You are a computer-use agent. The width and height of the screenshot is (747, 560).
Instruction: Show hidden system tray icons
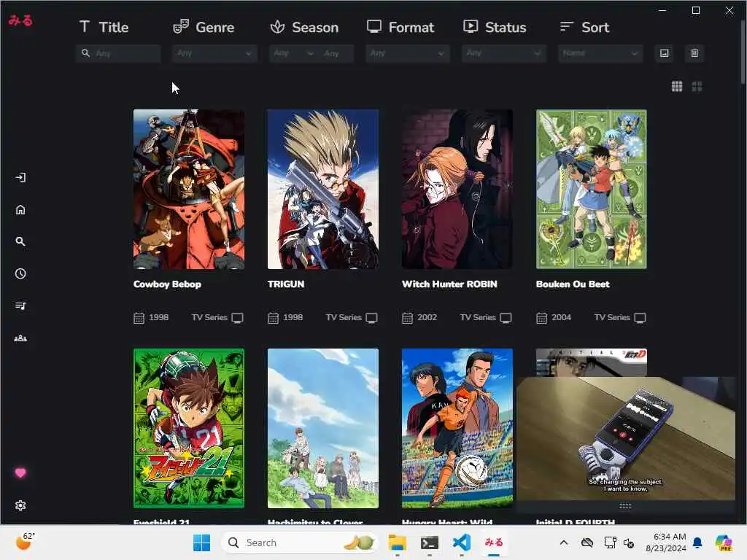tap(564, 542)
